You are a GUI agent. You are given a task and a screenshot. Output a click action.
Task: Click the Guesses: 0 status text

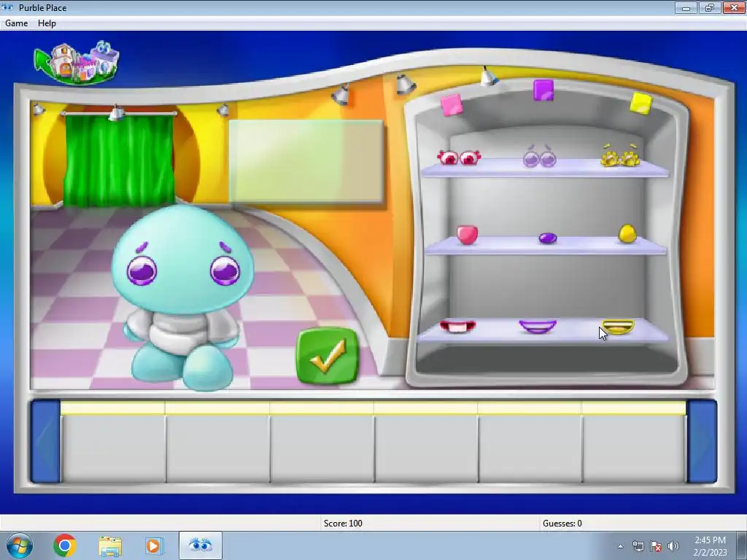(562, 524)
